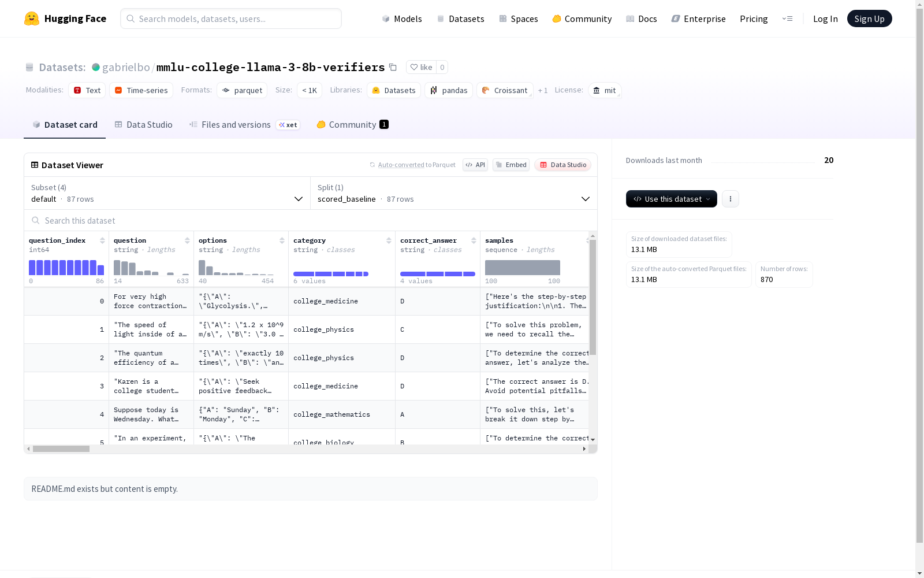Expand the +1 more libraries tag

[x=543, y=90]
